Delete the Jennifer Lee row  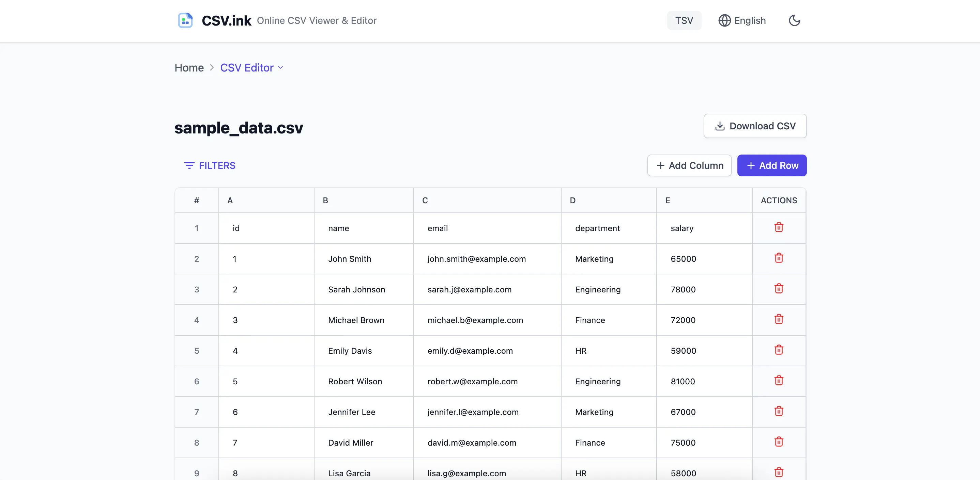coord(779,411)
